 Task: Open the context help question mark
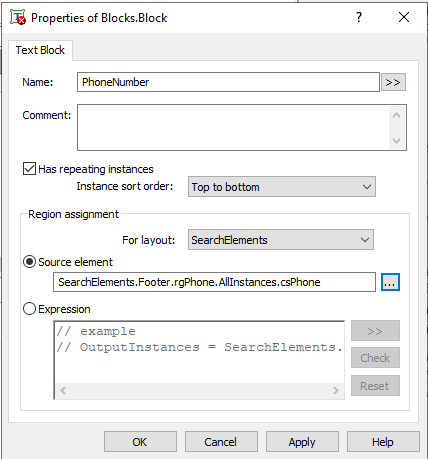click(x=359, y=17)
